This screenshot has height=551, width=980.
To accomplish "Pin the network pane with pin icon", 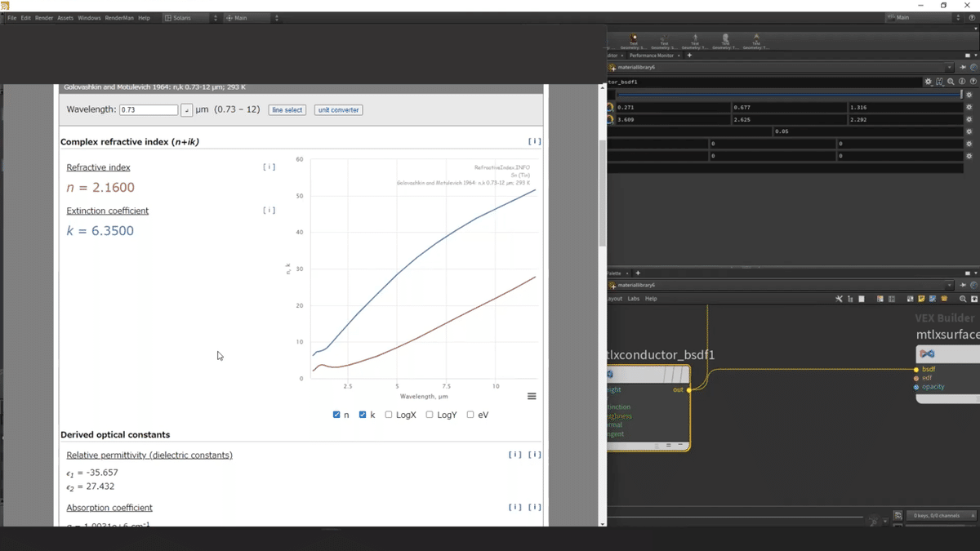I will tap(964, 285).
